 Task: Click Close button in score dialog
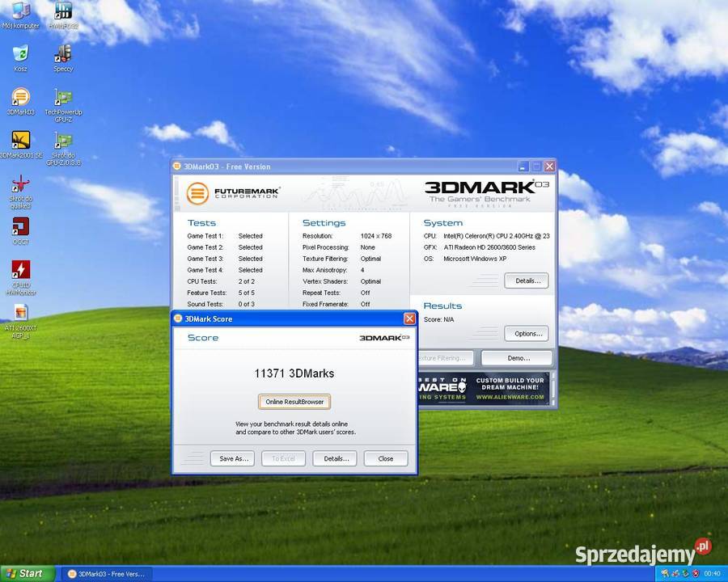click(x=386, y=458)
